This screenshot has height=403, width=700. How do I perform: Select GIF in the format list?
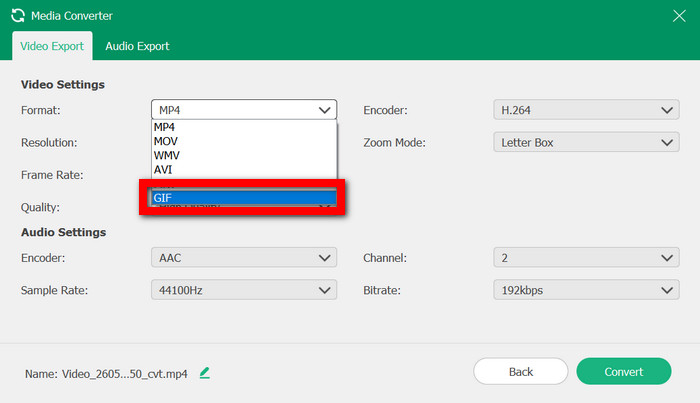click(x=244, y=198)
